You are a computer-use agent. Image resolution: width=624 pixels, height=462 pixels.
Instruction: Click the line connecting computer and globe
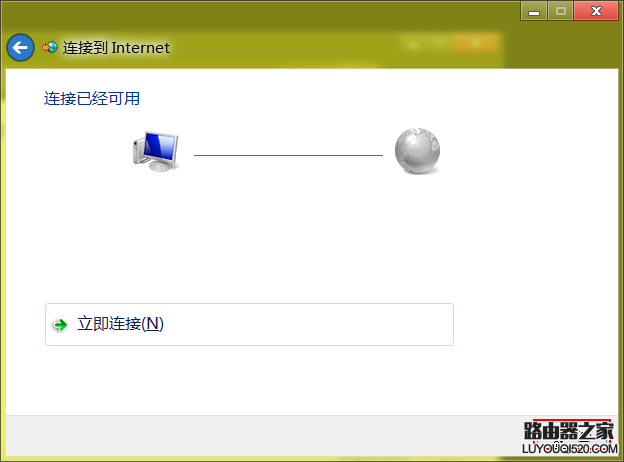click(288, 155)
